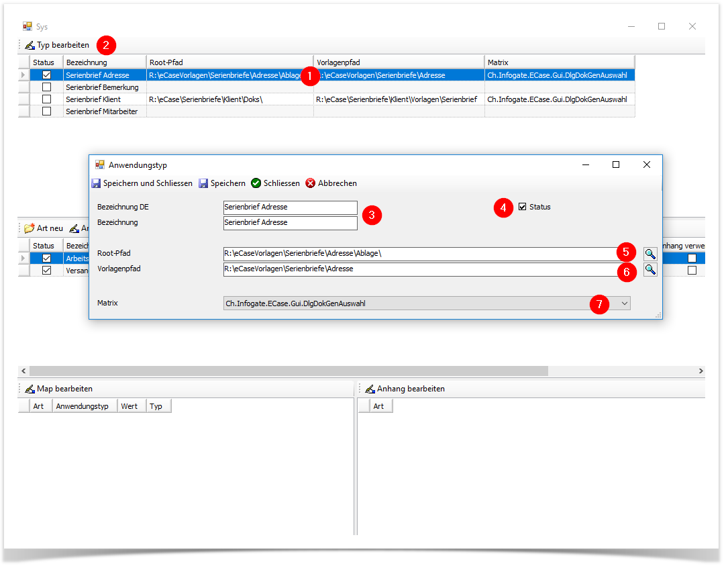Select the Serienbrief Klient cell
728x568 pixels.
pos(105,99)
